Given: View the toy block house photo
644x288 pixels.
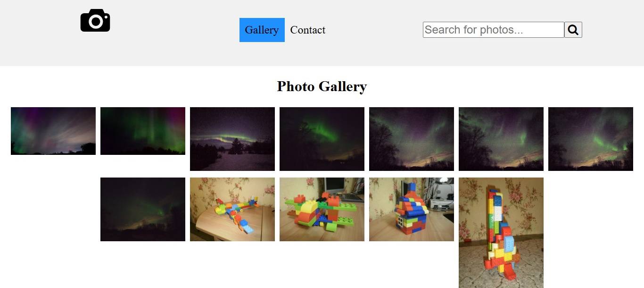Looking at the screenshot, I should coord(412,209).
